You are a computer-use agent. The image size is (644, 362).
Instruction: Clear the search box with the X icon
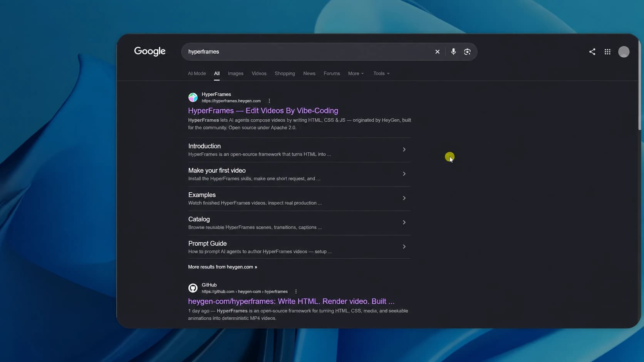[437, 52]
